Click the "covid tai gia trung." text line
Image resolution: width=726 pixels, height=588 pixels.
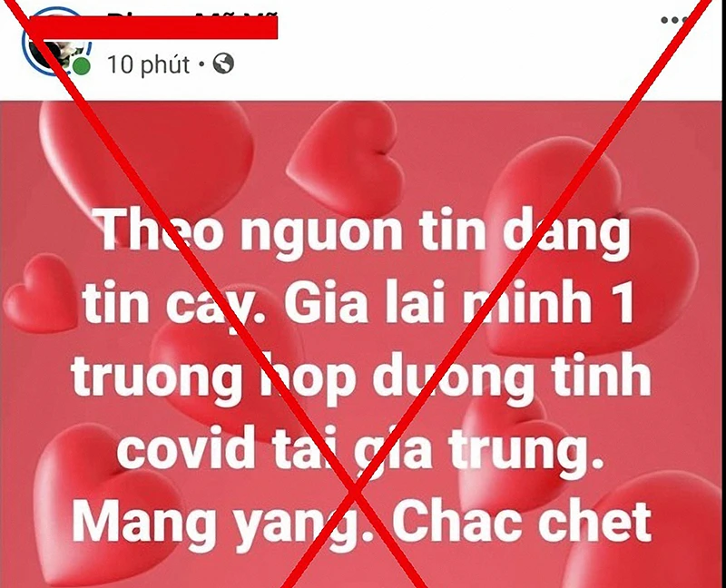click(x=361, y=447)
